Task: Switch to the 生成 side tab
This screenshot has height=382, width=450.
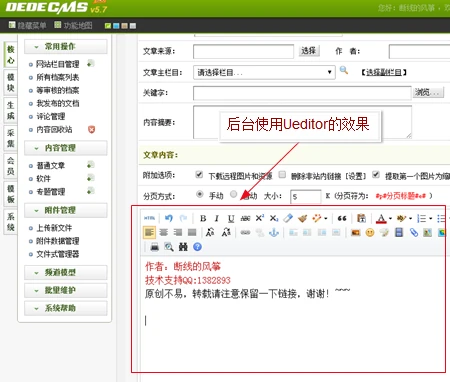Action: pyautogui.click(x=11, y=110)
